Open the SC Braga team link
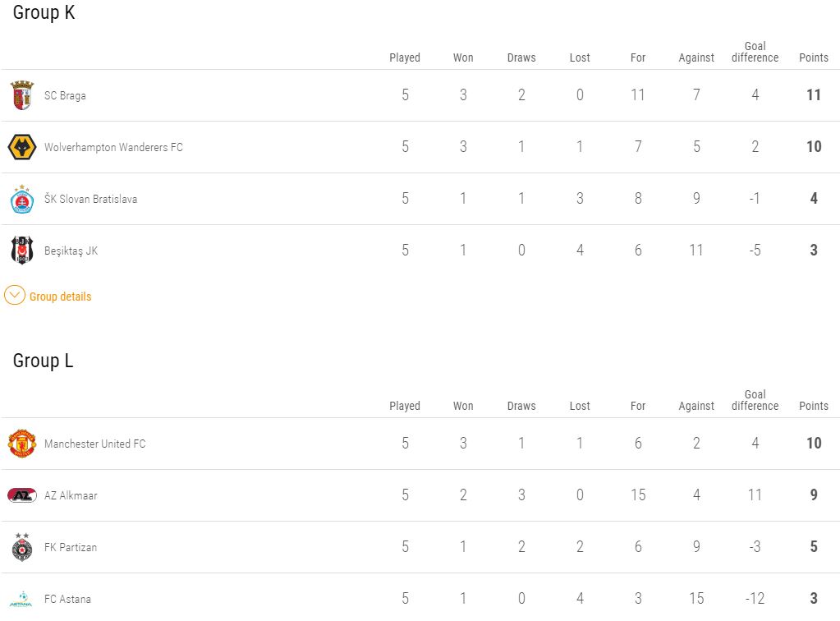The image size is (840, 621). click(x=65, y=95)
